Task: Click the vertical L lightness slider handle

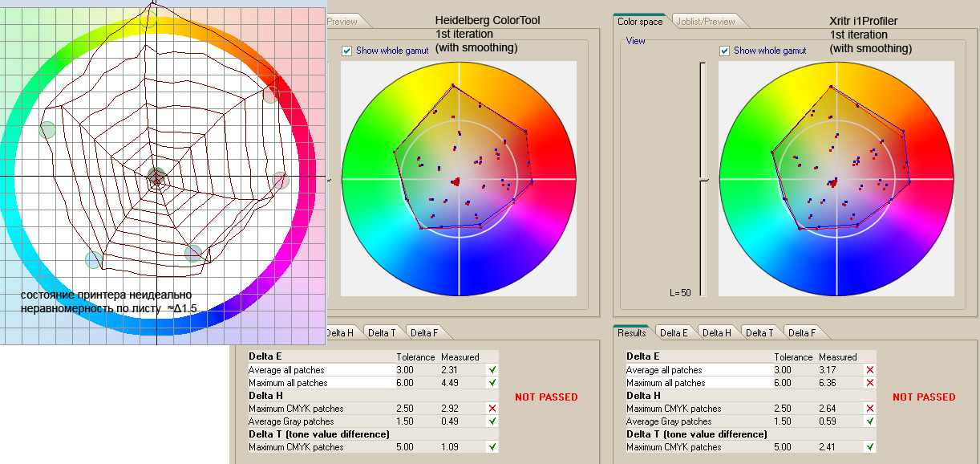Action: 703,180
